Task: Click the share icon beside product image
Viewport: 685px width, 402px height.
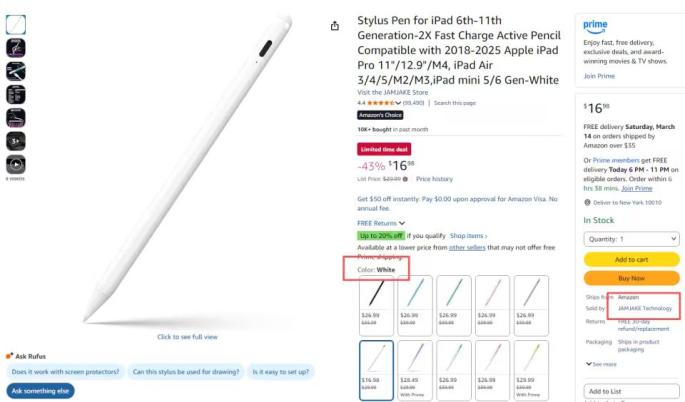Action: (x=335, y=26)
